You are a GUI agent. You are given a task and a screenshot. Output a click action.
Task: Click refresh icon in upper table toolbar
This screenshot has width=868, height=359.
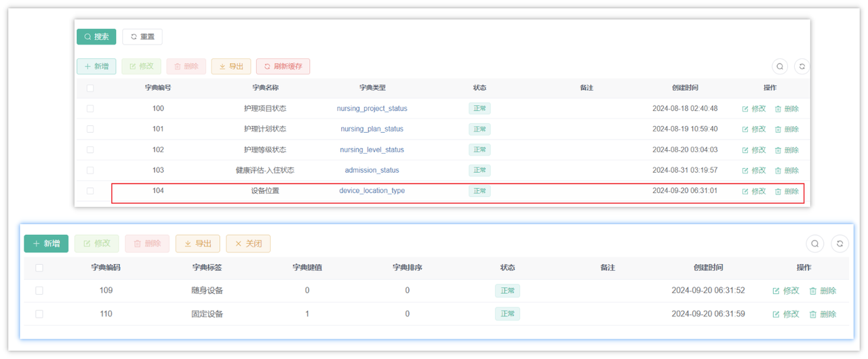802,66
